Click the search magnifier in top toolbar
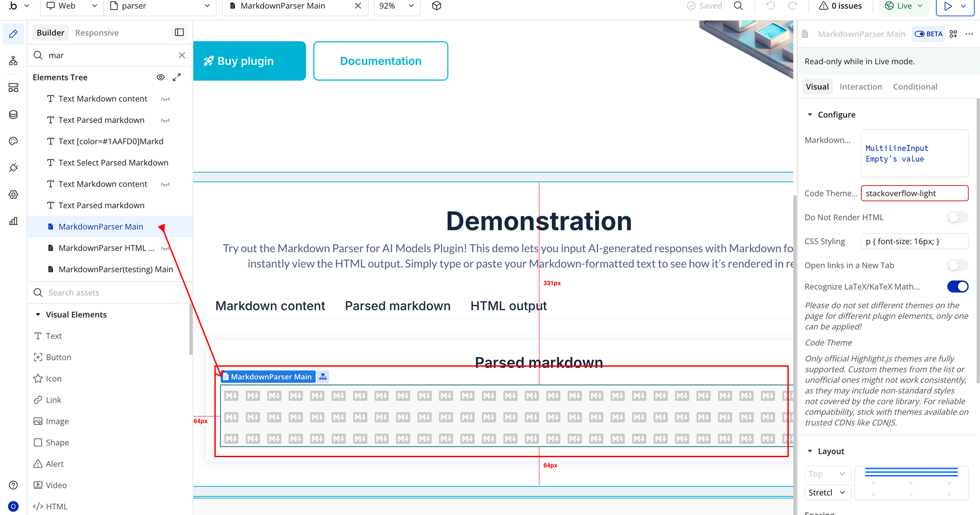 (738, 6)
